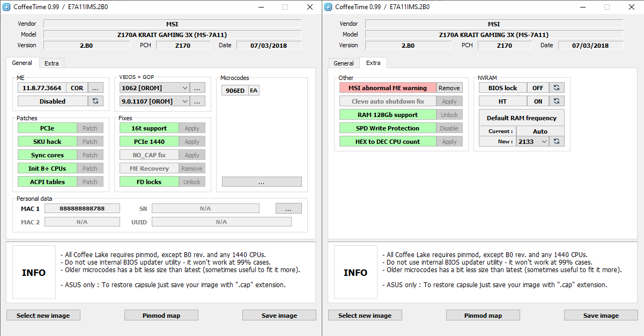Screen dimensions: 644x336
Task: Click Personal data browse (...) button
Action: coord(288,208)
